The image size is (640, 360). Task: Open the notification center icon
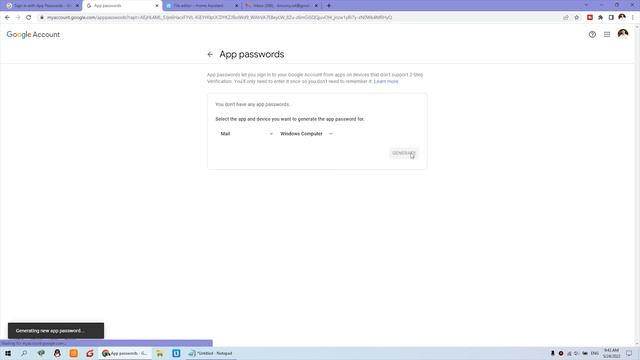pos(629,353)
